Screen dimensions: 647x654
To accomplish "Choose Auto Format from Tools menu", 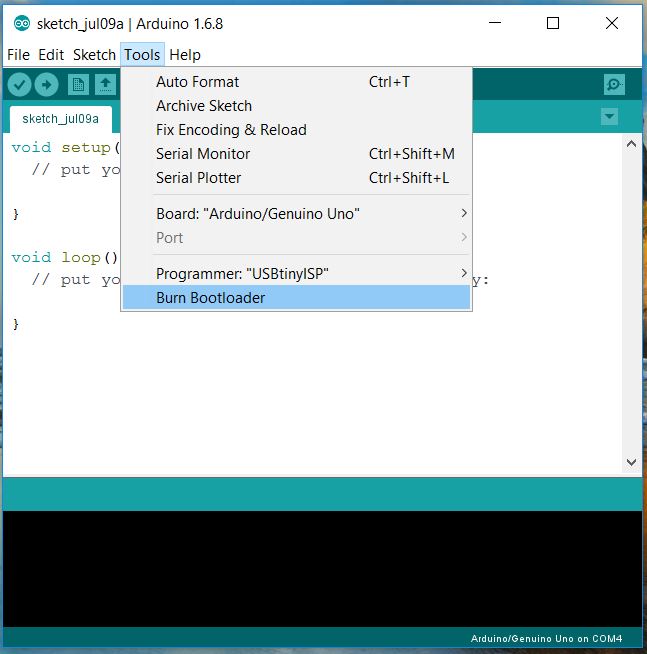I will [x=296, y=82].
